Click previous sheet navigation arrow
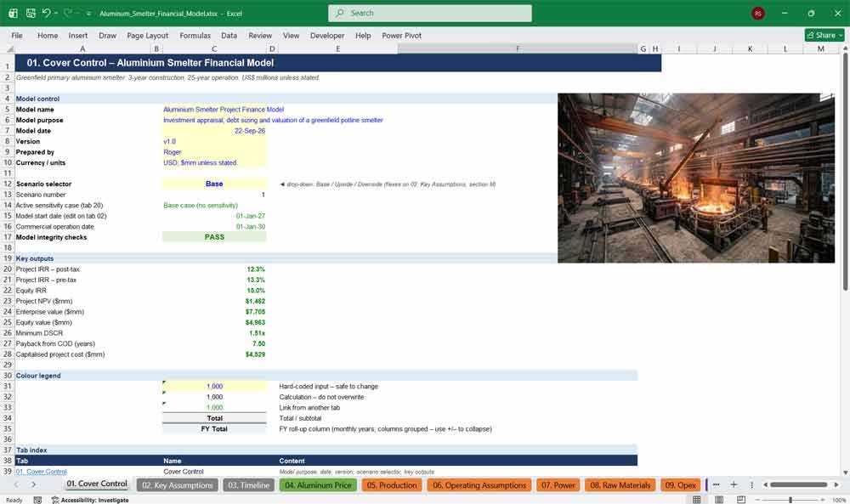This screenshot has width=850, height=504. [16, 484]
